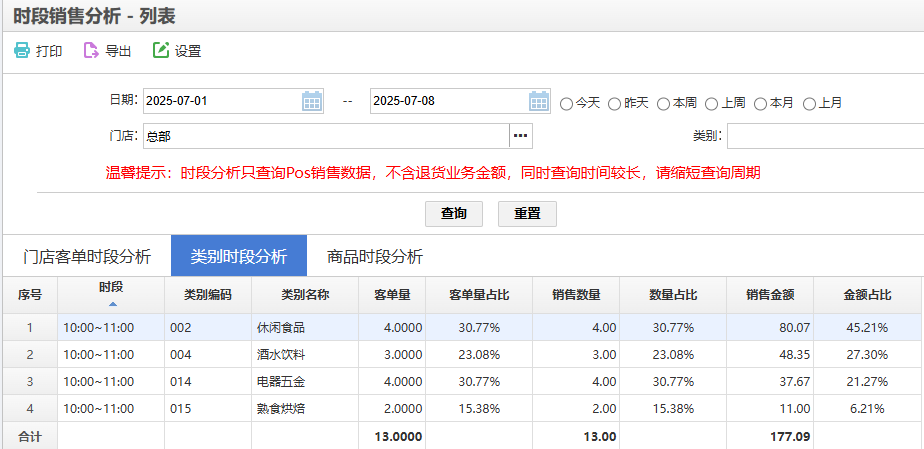This screenshot has height=449, width=924.
Task: Select the 上周 radio button
Action: coord(712,104)
